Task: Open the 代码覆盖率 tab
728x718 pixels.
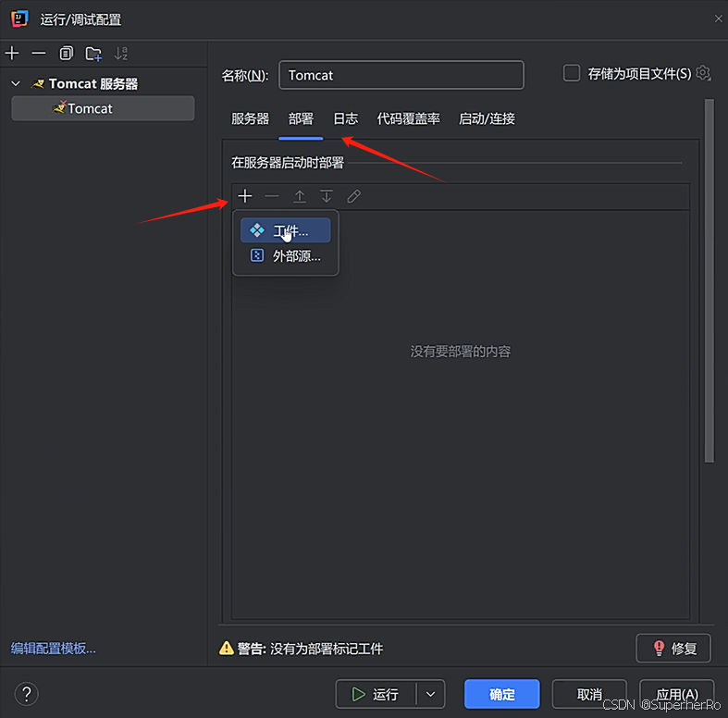Action: tap(409, 118)
